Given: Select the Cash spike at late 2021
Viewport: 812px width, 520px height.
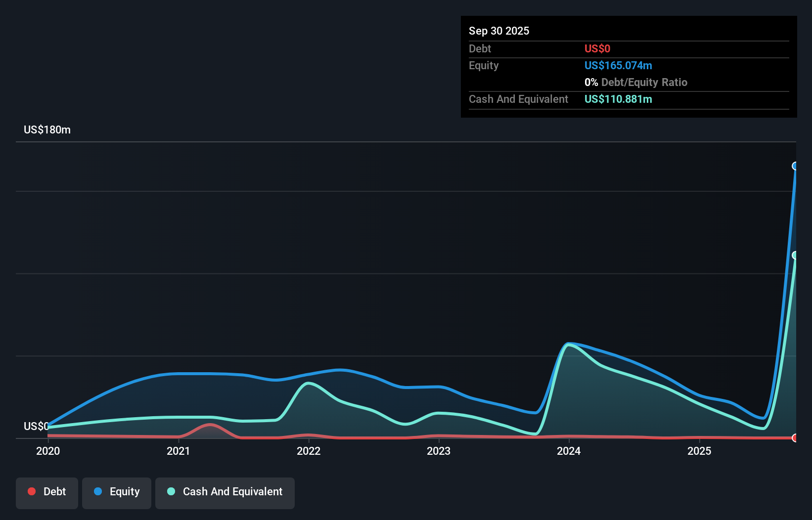Looking at the screenshot, I should click(x=309, y=383).
